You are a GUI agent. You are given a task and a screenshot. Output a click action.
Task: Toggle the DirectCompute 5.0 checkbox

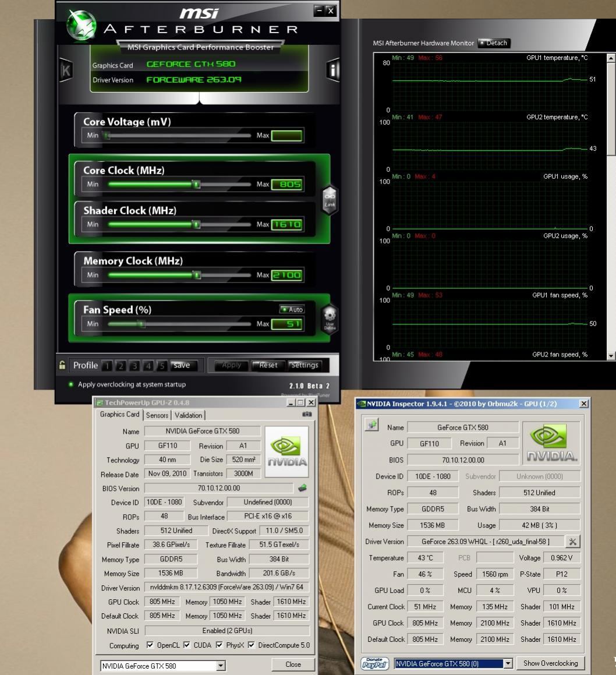point(252,645)
